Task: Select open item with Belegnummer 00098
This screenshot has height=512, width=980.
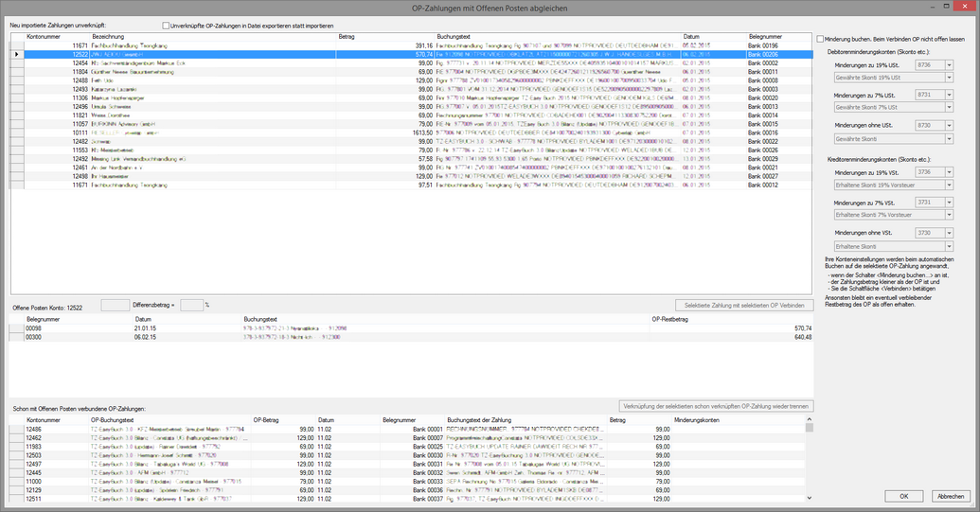Action: [x=411, y=328]
